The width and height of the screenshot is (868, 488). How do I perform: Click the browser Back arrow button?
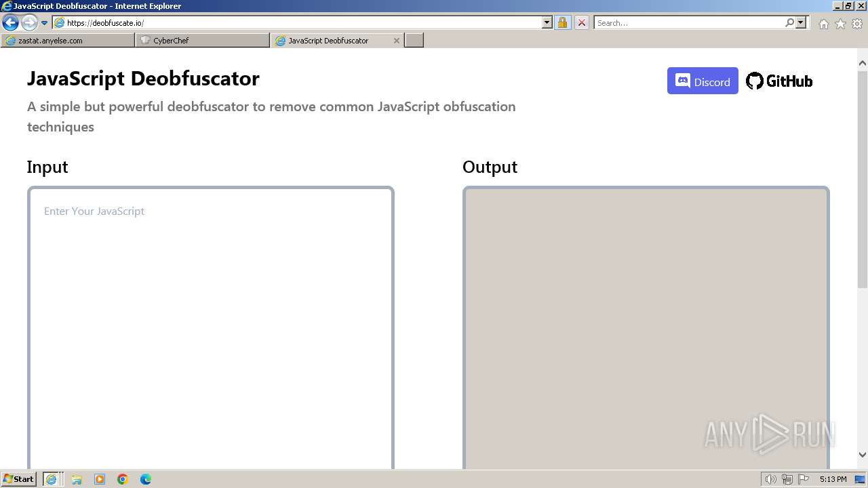tap(10, 23)
